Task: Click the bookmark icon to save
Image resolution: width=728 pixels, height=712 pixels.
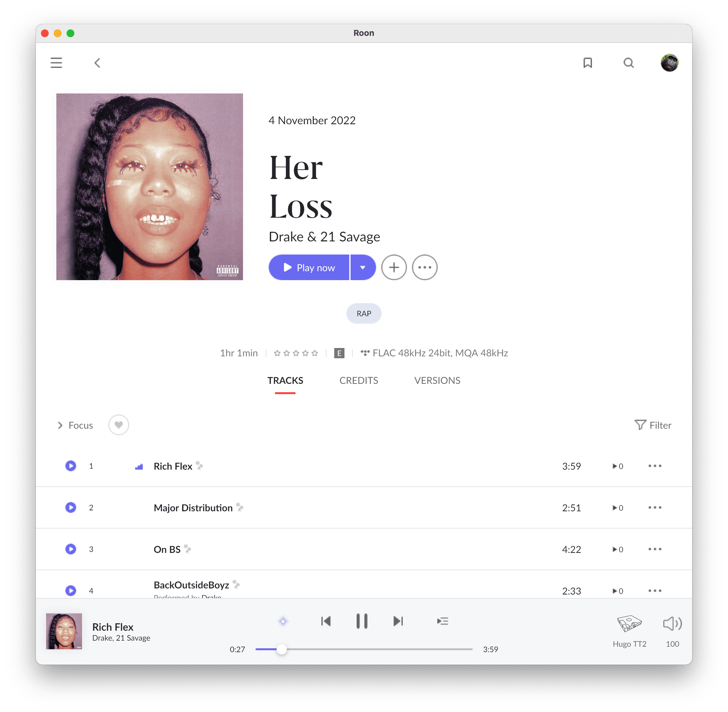Action: [x=588, y=63]
